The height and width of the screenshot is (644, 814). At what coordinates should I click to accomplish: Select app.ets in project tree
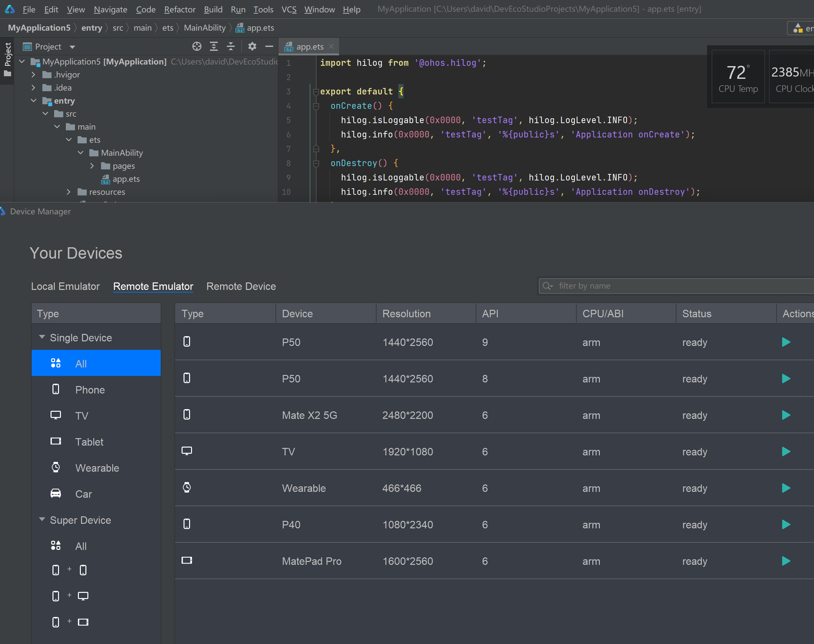[x=126, y=179]
